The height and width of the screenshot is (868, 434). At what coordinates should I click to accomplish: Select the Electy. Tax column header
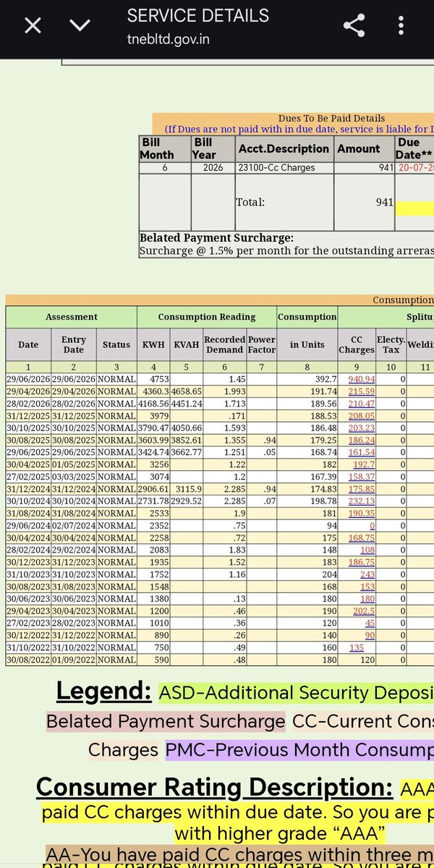coord(391,344)
